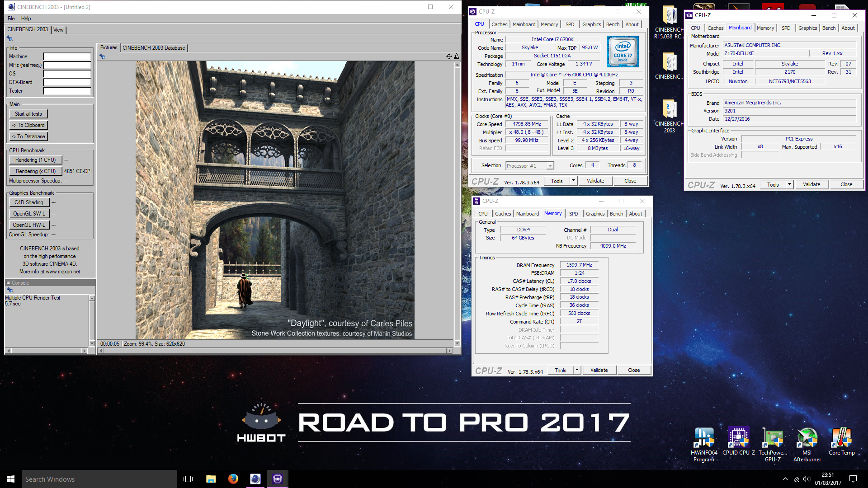This screenshot has height=488, width=868.
Task: Click the Machine input field
Action: [67, 56]
